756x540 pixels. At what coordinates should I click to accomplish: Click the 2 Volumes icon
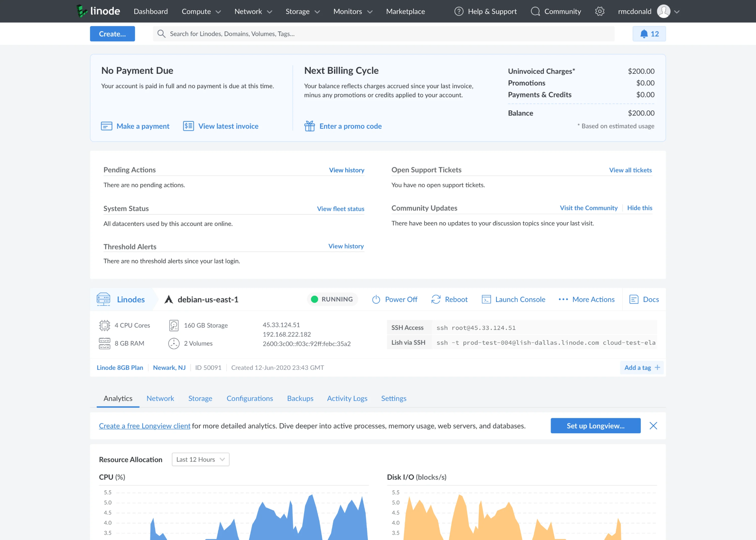[174, 343]
